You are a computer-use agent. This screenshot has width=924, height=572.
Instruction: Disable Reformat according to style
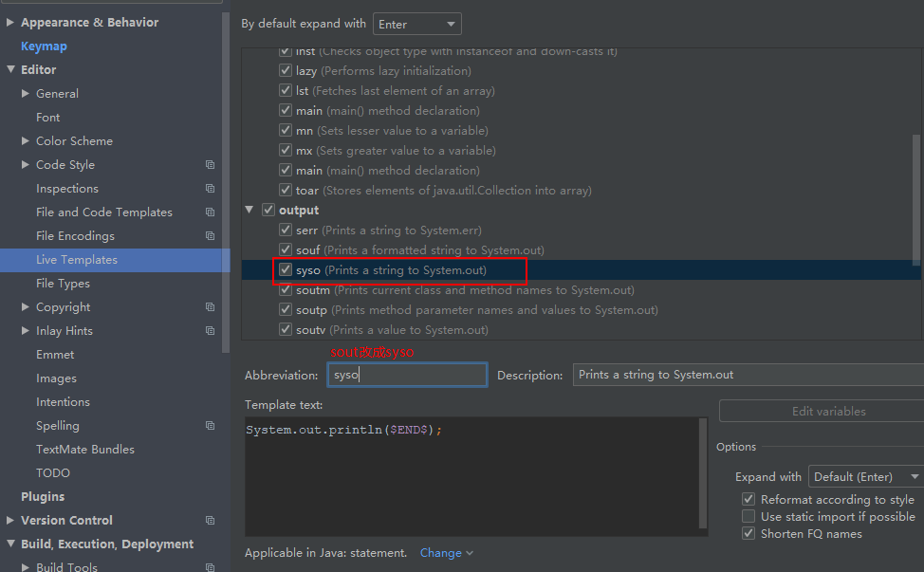(x=748, y=500)
